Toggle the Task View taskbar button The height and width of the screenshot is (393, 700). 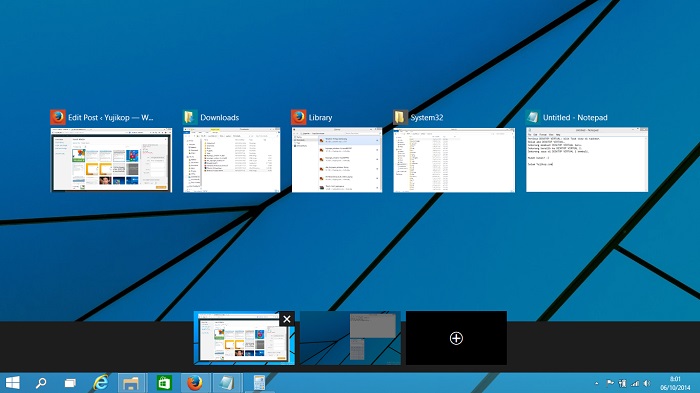pyautogui.click(x=70, y=383)
